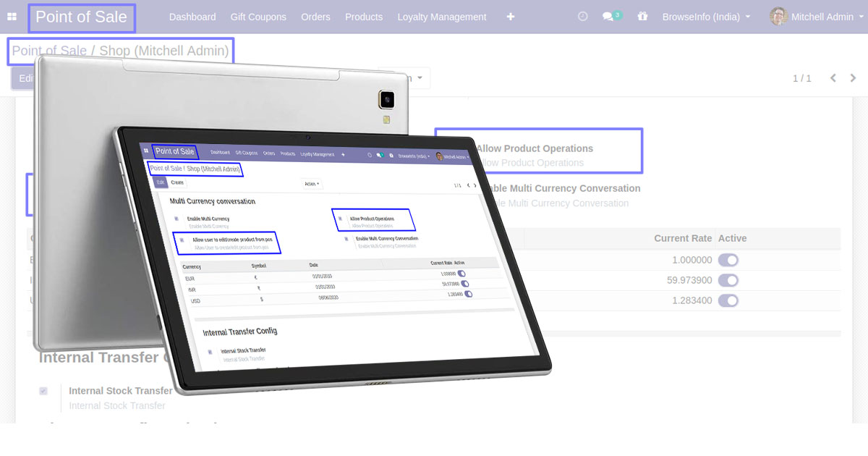Uncheck the Internal Stock Transfer checkbox
868x456 pixels.
43,391
